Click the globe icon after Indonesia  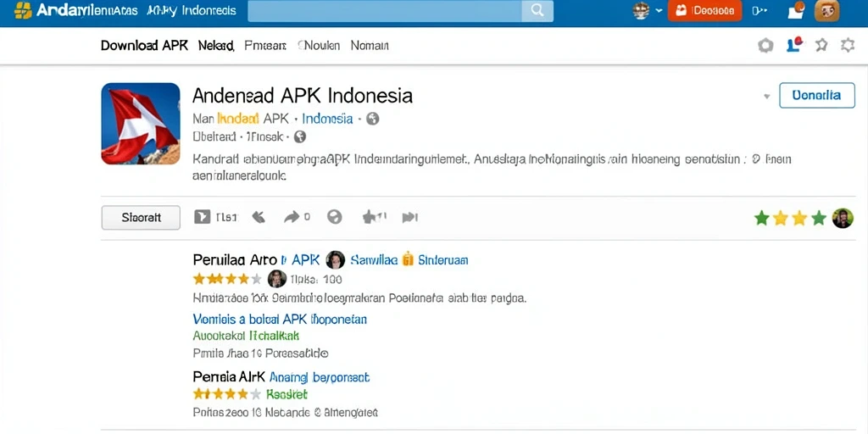coord(373,119)
